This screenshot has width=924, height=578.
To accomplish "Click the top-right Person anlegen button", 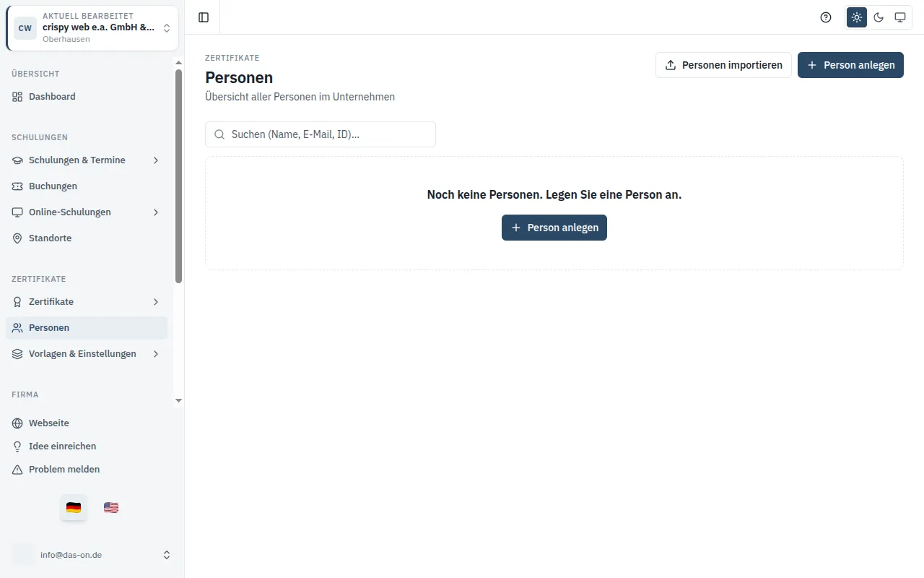I will 850,65.
